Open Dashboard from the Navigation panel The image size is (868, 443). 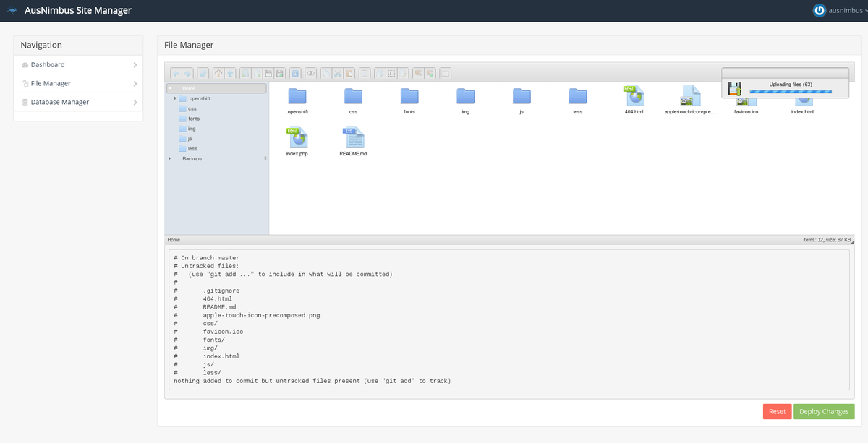(x=78, y=65)
